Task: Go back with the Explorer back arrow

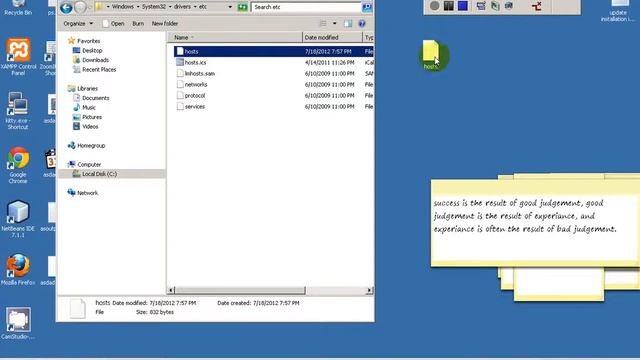Action: tap(66, 7)
